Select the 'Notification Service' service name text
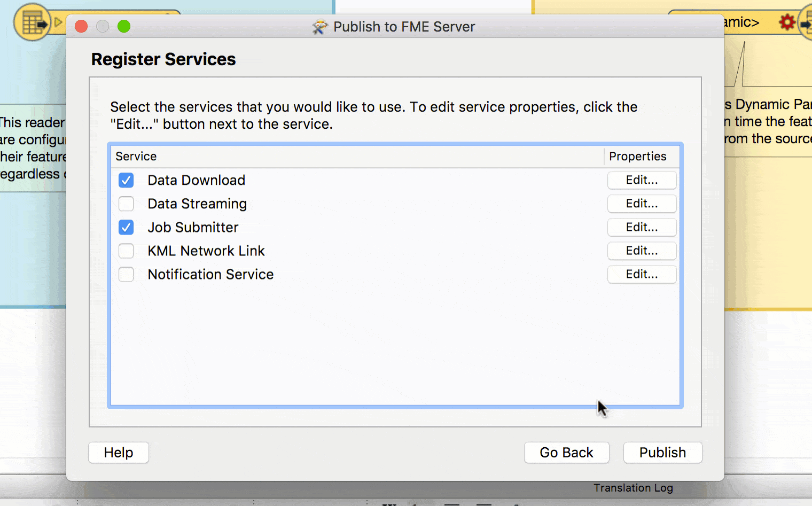The width and height of the screenshot is (812, 506). tap(210, 274)
